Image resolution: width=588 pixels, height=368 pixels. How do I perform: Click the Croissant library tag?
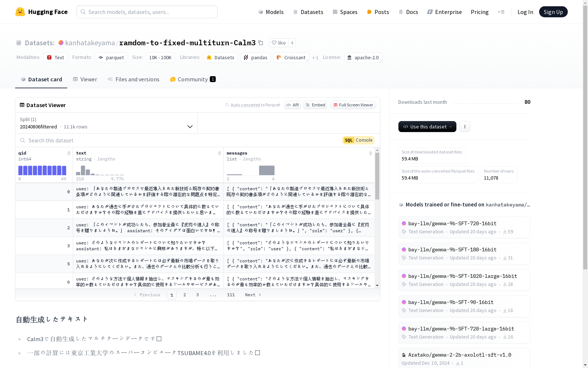(291, 57)
